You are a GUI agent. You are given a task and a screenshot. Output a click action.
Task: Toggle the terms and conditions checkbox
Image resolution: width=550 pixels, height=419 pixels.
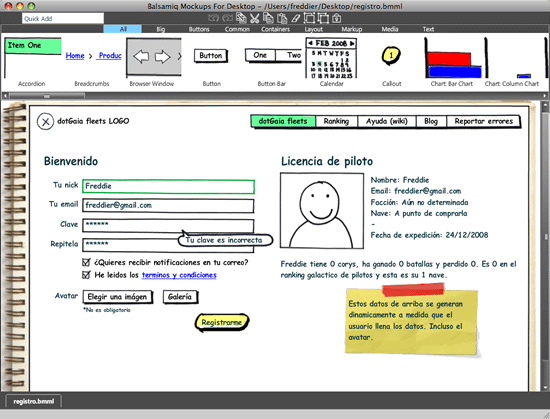tap(86, 275)
